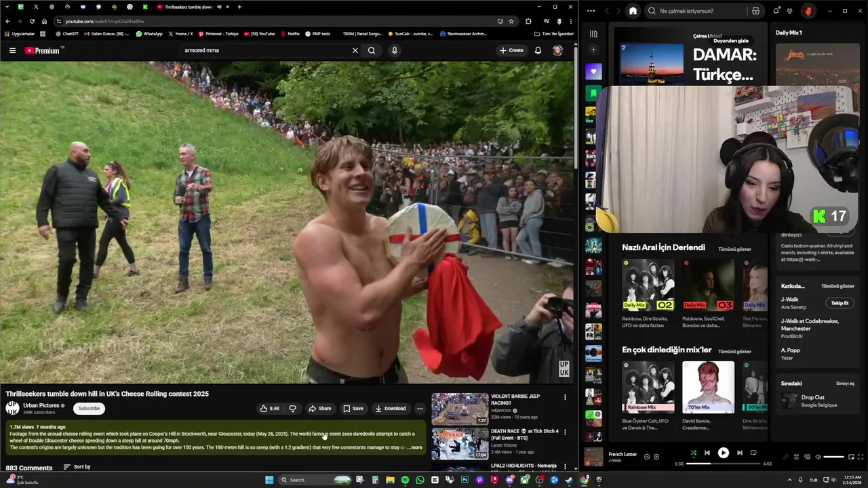Save the video to a playlist
This screenshot has width=868, height=488.
353,409
